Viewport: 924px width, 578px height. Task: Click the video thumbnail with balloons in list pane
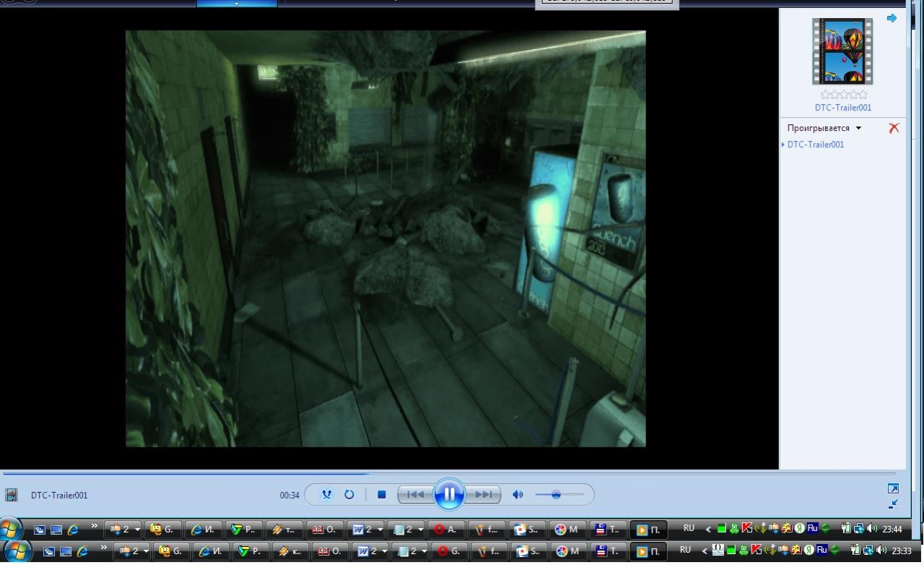842,51
